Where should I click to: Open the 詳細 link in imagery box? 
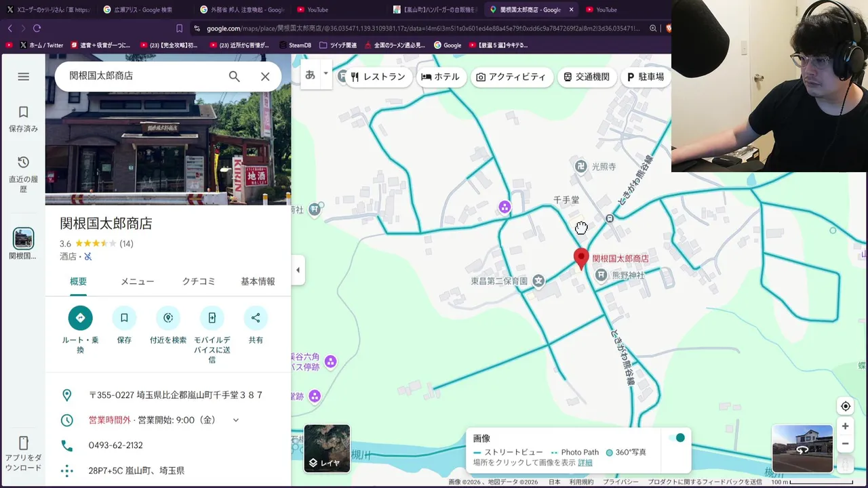[585, 463]
